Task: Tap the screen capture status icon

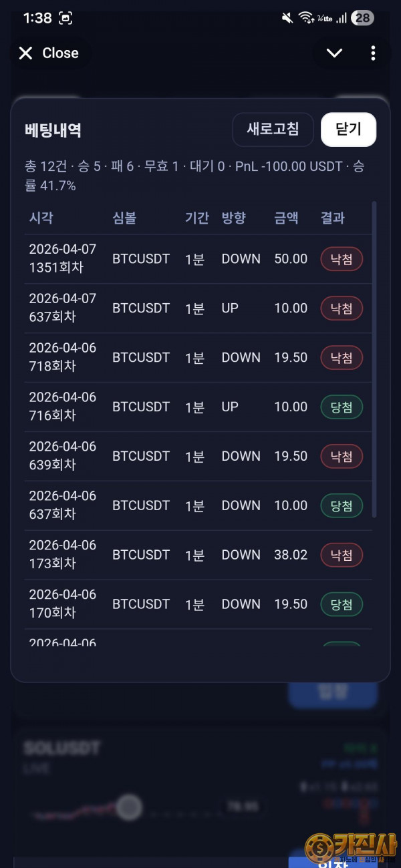Action: click(65, 19)
